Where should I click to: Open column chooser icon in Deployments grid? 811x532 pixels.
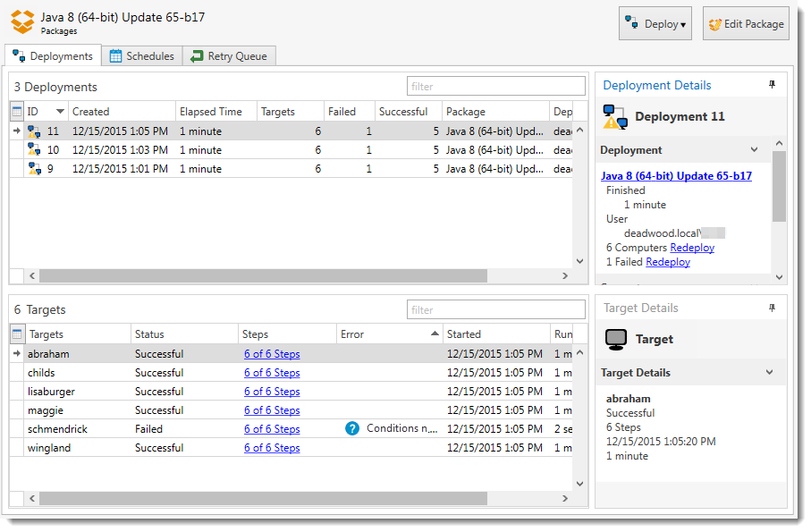(17, 112)
